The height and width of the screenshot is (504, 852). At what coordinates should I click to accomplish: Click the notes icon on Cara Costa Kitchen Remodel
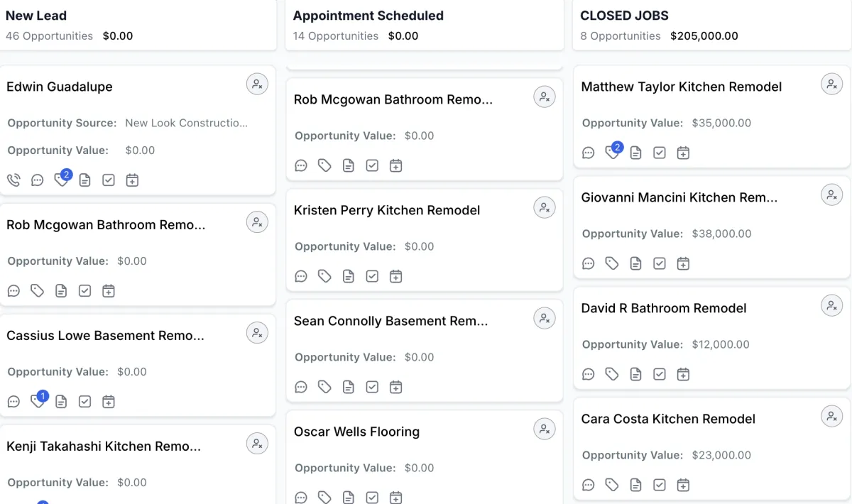click(x=635, y=485)
